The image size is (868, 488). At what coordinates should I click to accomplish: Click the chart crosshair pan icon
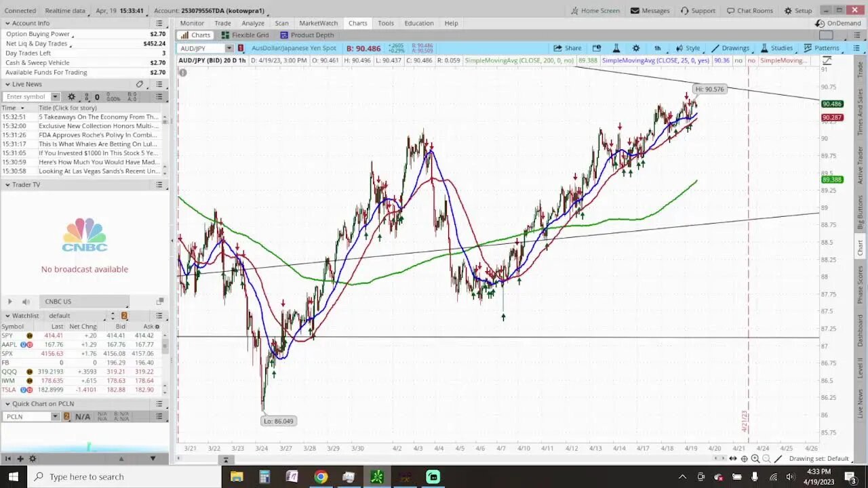[x=744, y=459]
